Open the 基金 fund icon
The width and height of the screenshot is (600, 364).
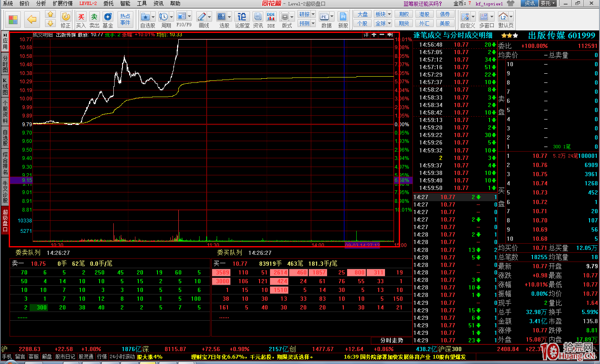click(x=107, y=17)
